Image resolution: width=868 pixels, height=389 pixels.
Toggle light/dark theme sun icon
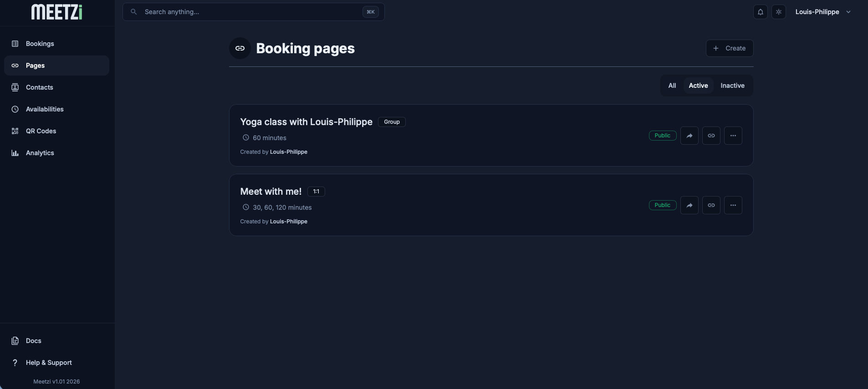point(779,12)
